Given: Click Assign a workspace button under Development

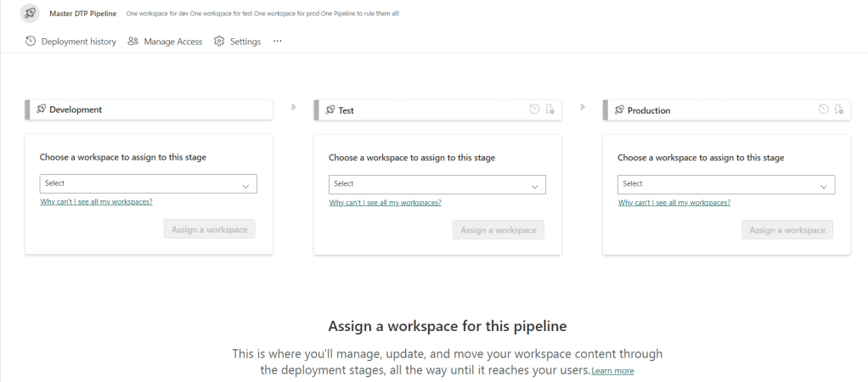Looking at the screenshot, I should pyautogui.click(x=209, y=229).
